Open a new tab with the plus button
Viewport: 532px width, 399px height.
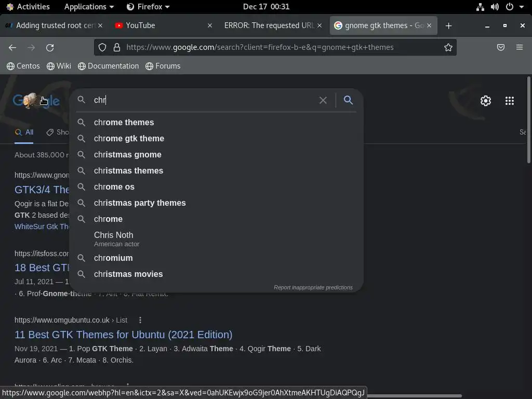click(448, 26)
